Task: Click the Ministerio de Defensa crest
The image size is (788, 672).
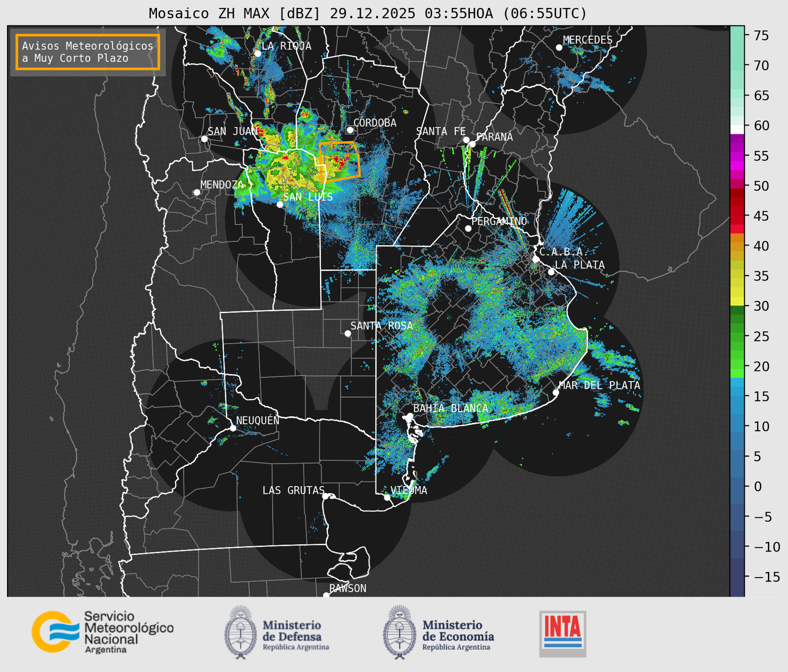Action: [x=241, y=632]
